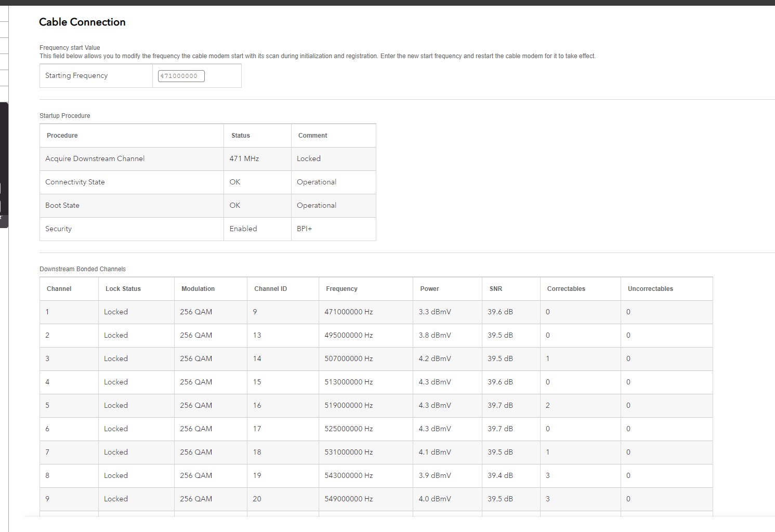Click the Procedure column header

point(62,136)
